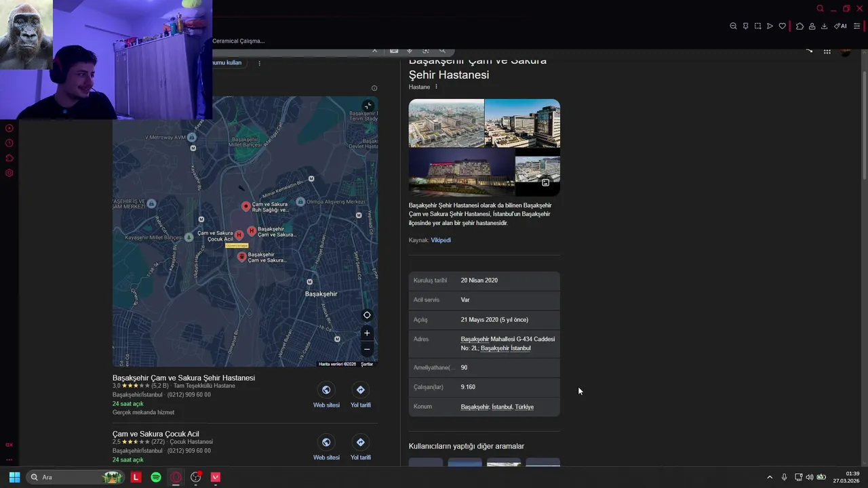Click the '20 Nisan 2020' founding date value
868x488 pixels.
[479, 281]
